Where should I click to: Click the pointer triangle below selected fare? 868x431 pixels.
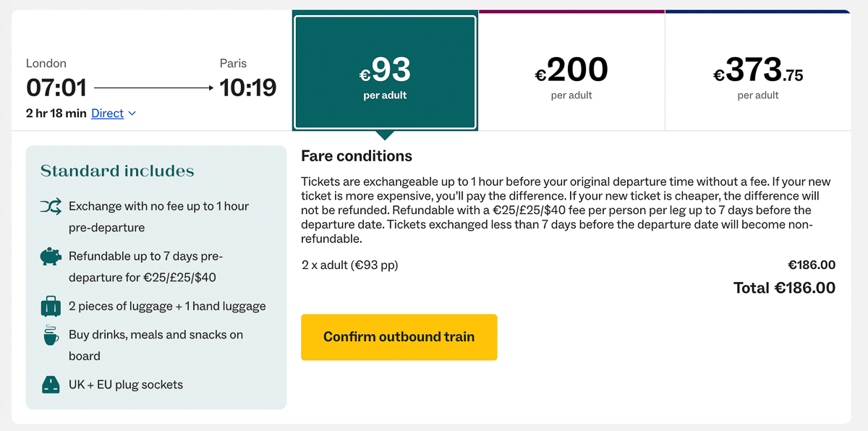[x=385, y=135]
